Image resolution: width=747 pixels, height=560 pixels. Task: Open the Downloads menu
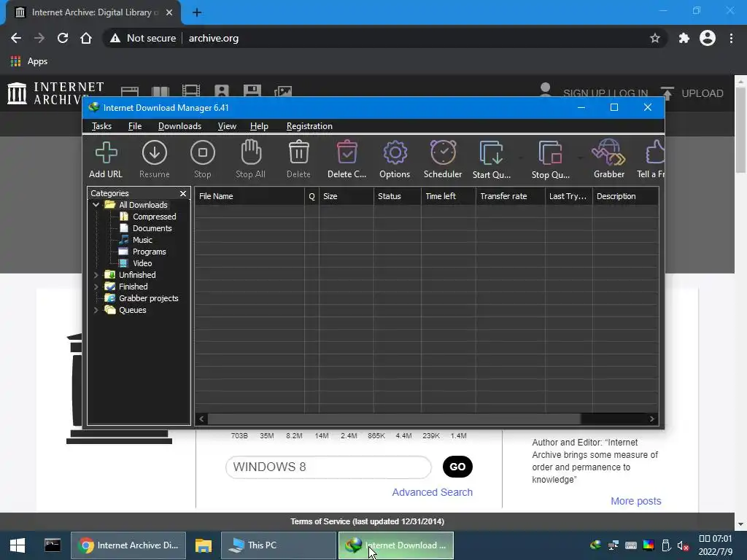pos(179,126)
